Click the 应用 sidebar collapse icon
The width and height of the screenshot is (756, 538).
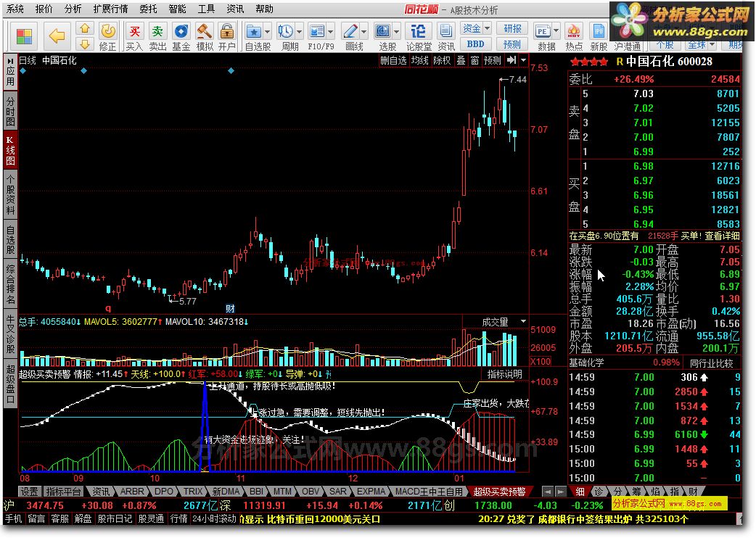coord(10,71)
